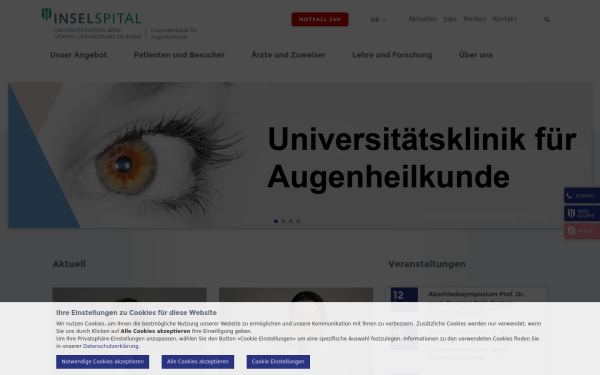Open Patienten und Besucher menu

tap(179, 55)
